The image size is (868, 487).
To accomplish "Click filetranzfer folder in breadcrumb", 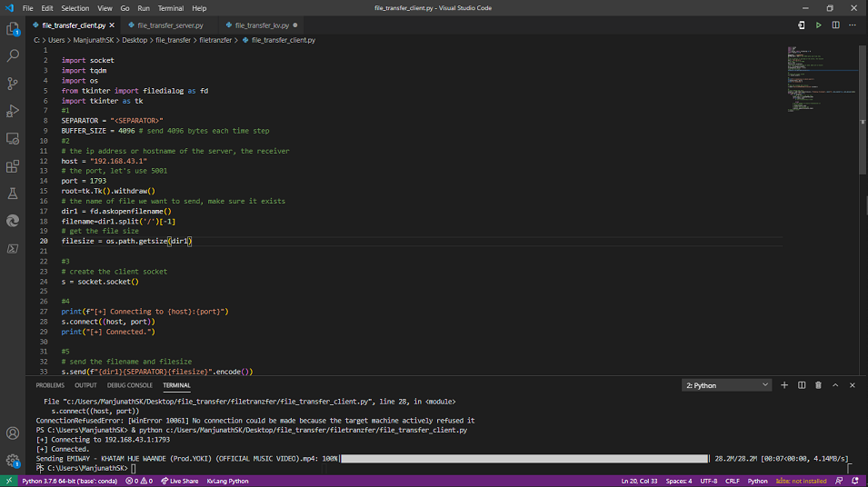I will coord(215,40).
